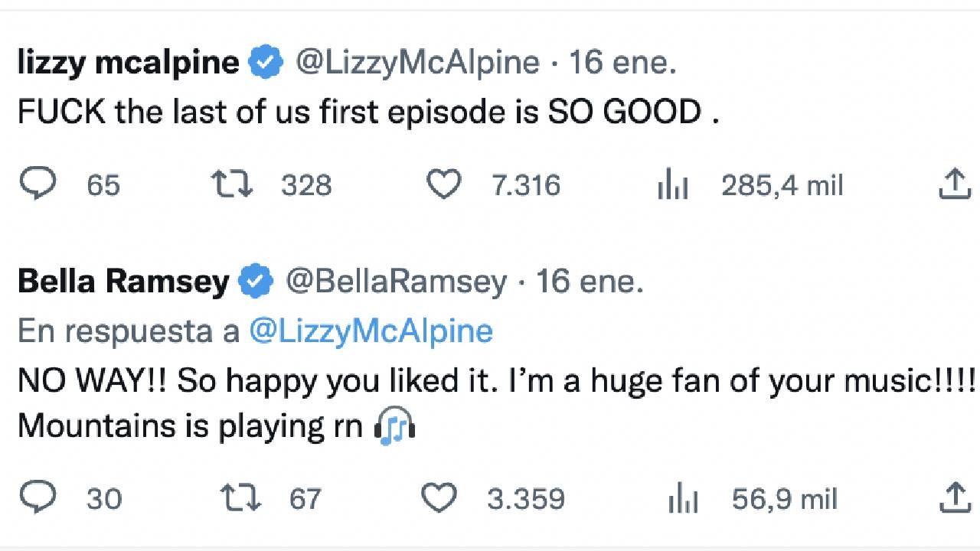Share lizzy mcalpine's tweet

955,184
